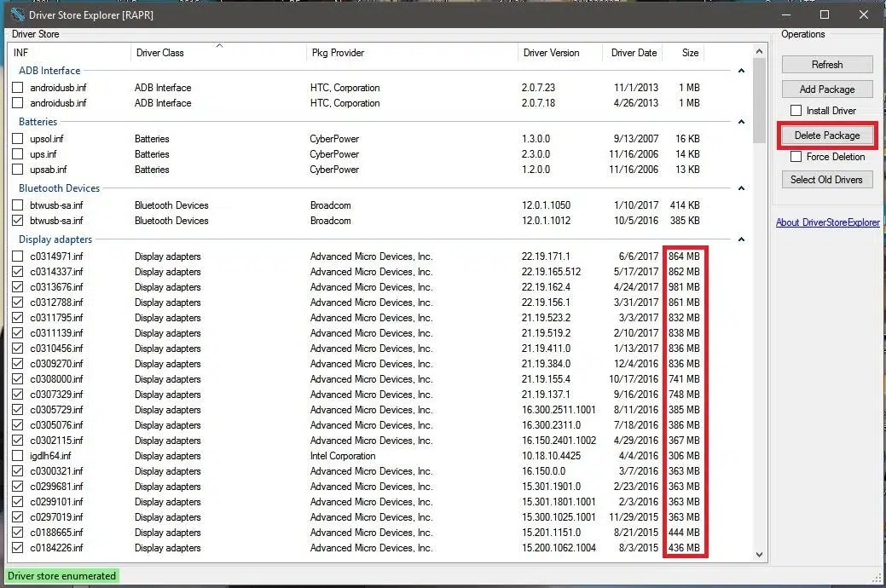Select the Batteries group header

[x=38, y=122]
